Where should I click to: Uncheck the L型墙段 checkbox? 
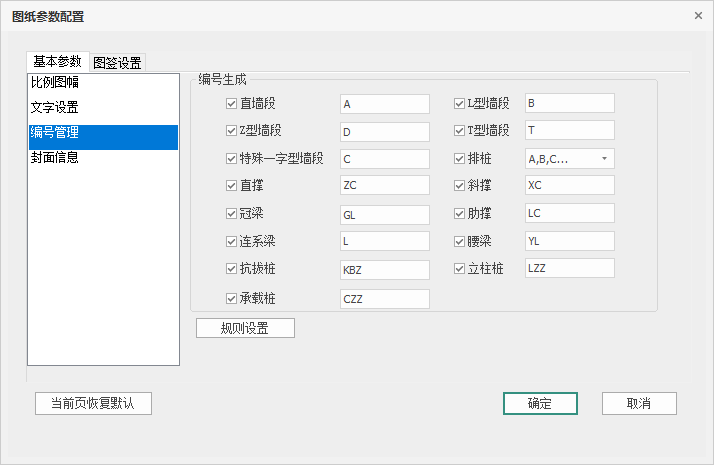460,103
